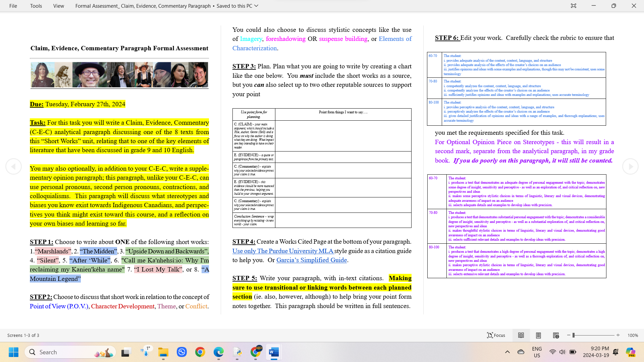Launch File Explorer from the taskbar
Screen dimensions: 644x362
click(163, 352)
